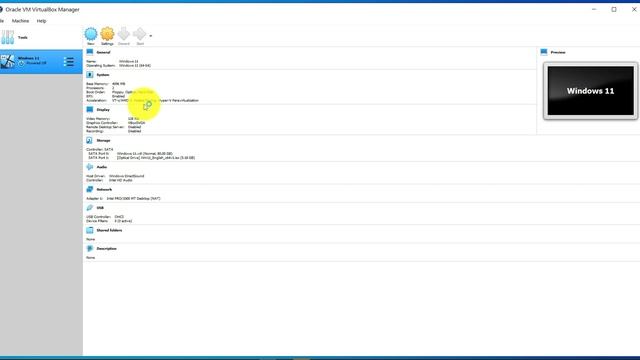
Task: Open the Audio section header link
Action: coord(102,167)
